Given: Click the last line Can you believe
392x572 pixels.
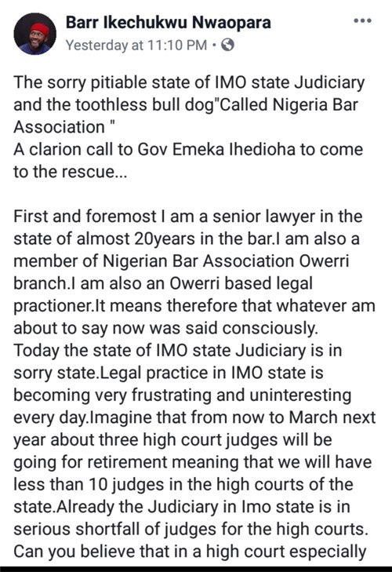Looking at the screenshot, I should tap(190, 552).
